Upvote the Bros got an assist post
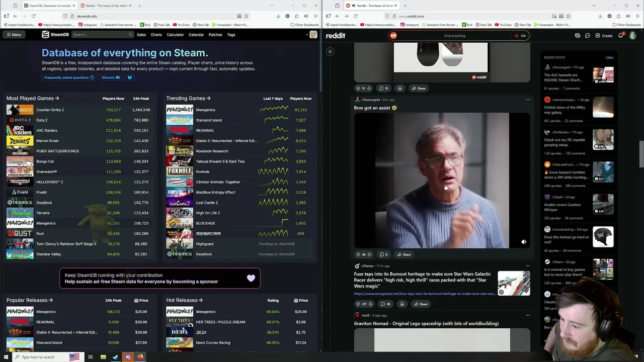The height and width of the screenshot is (362, 644). [x=358, y=254]
